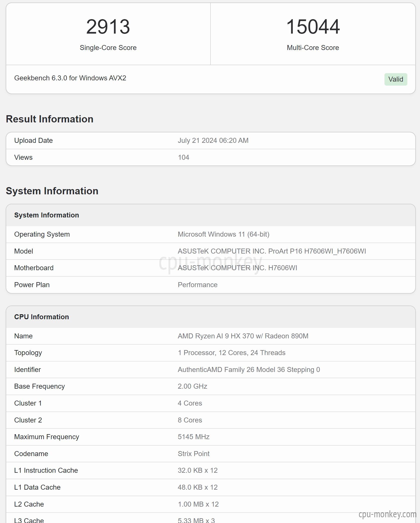Click the L1 Data Cache label
Screen dimensions: 420x523
click(37, 487)
